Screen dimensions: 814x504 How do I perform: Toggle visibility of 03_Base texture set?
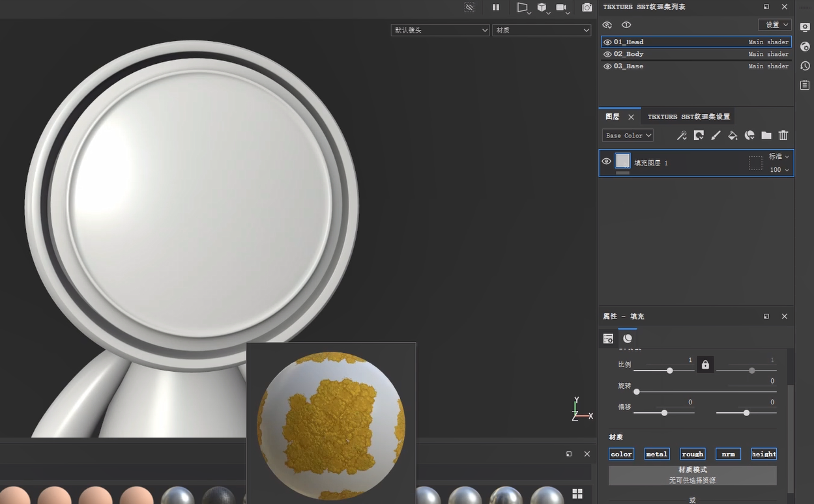607,66
